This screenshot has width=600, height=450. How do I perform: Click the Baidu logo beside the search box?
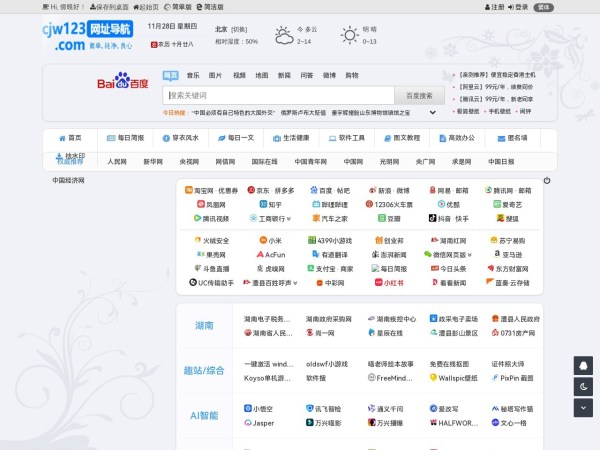(123, 83)
